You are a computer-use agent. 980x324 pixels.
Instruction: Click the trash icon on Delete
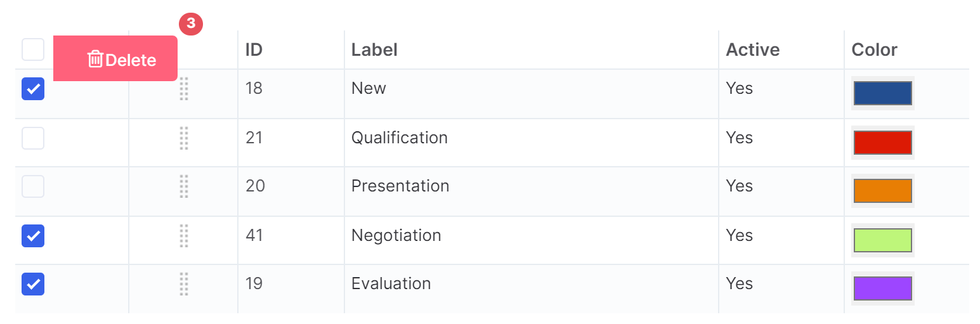pyautogui.click(x=95, y=59)
